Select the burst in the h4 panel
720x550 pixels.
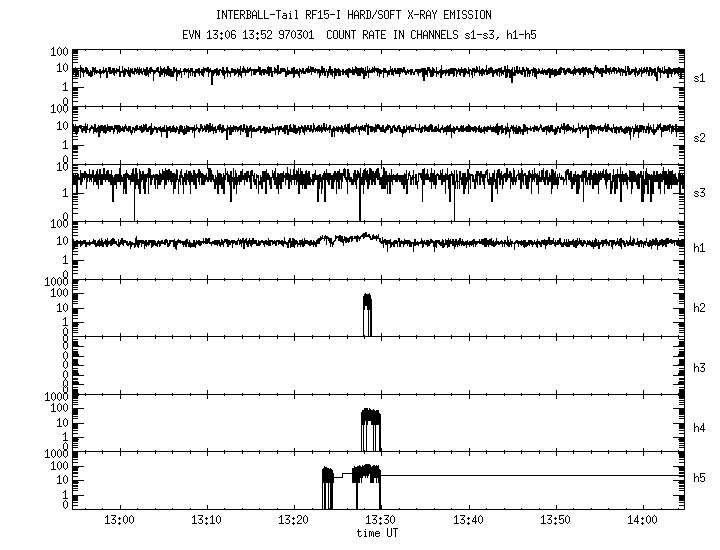coord(370,415)
